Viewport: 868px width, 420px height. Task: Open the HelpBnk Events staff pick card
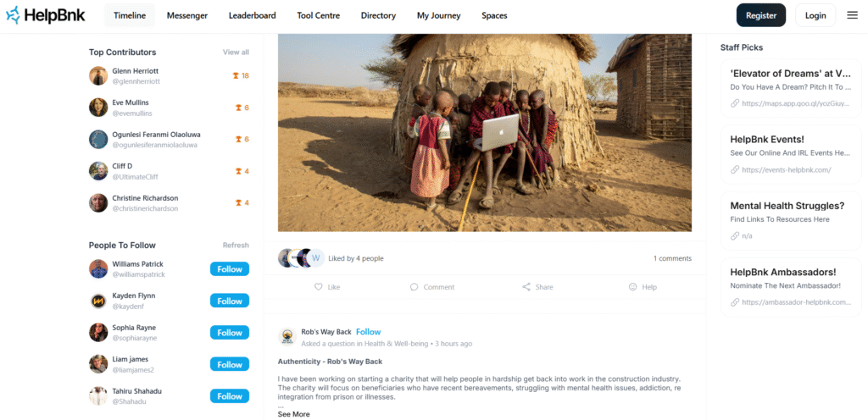[x=791, y=154]
